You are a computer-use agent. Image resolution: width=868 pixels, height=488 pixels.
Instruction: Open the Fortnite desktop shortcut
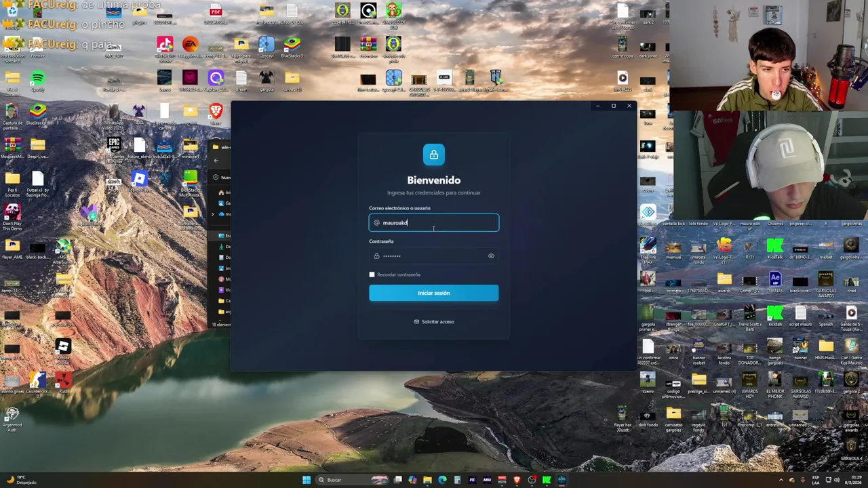37,47
